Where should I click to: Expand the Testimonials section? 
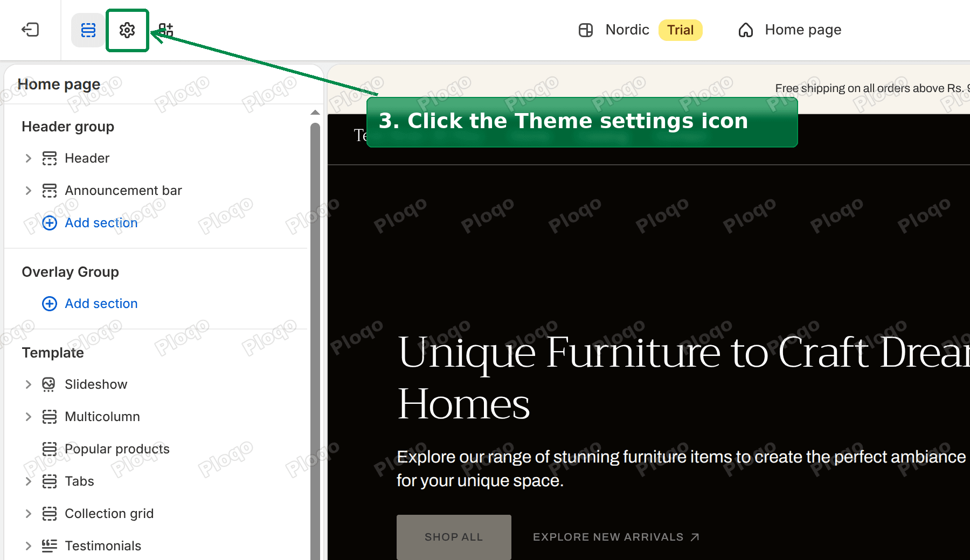[x=29, y=546]
